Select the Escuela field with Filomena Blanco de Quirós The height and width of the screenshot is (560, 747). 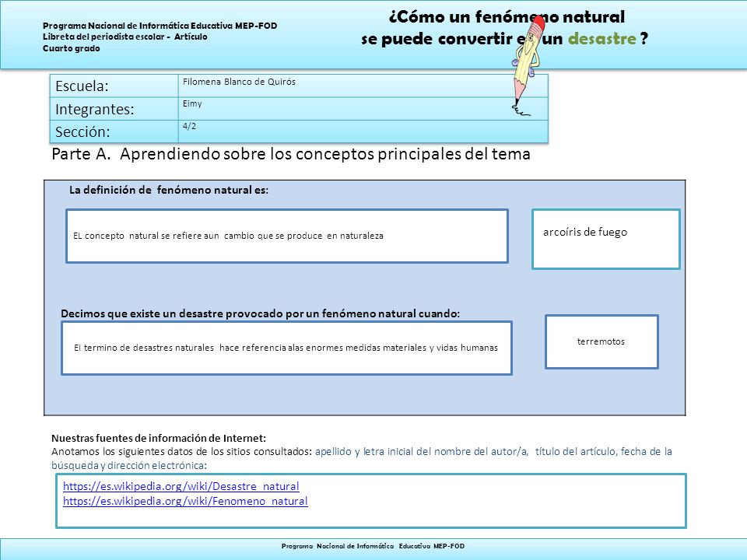[363, 86]
